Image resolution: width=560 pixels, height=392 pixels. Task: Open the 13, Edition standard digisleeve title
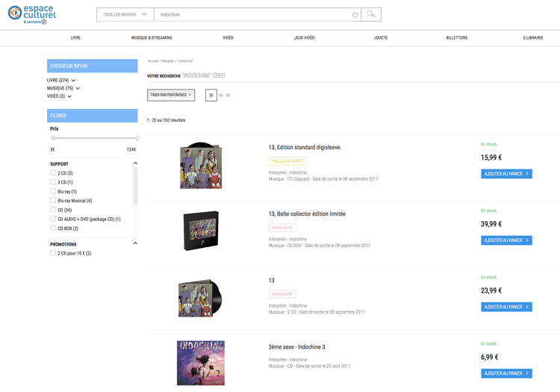coord(305,147)
